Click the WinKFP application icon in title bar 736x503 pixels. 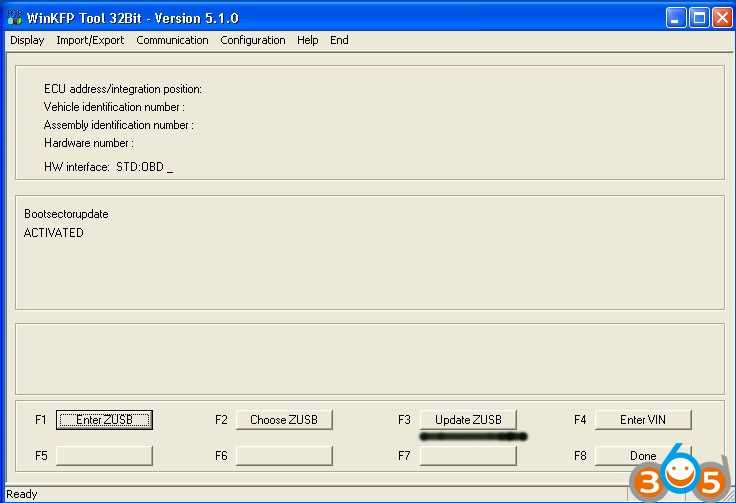pyautogui.click(x=14, y=17)
